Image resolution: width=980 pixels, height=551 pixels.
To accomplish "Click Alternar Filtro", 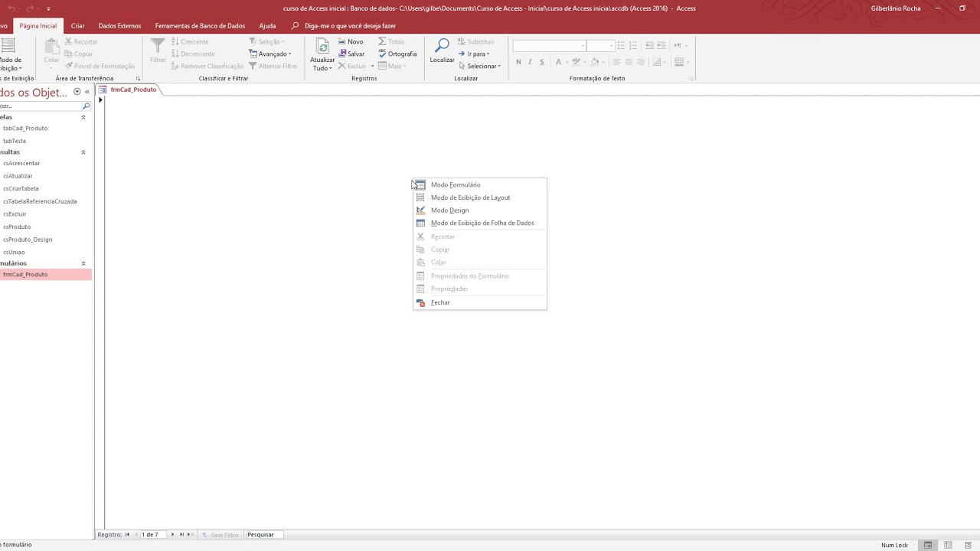I will point(273,67).
